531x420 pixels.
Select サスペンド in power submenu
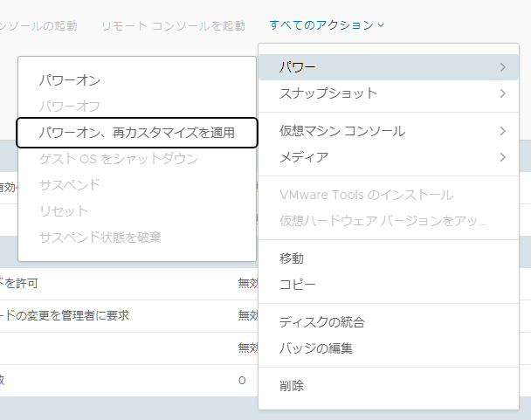point(137,185)
